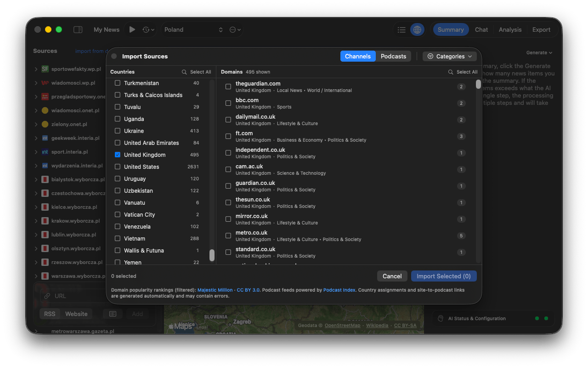588x368 pixels.
Task: Click the Import Selected (0) button
Action: [444, 276]
